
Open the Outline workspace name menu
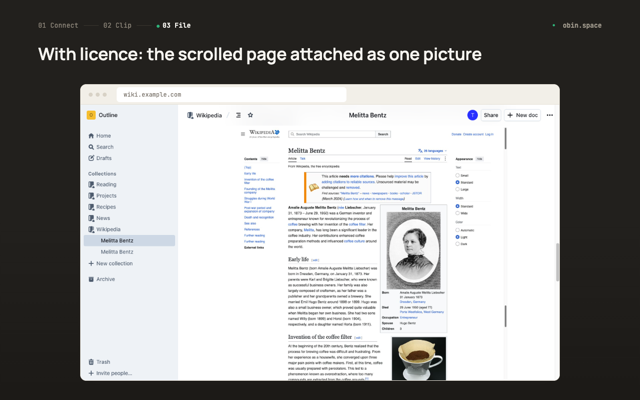tap(108, 115)
